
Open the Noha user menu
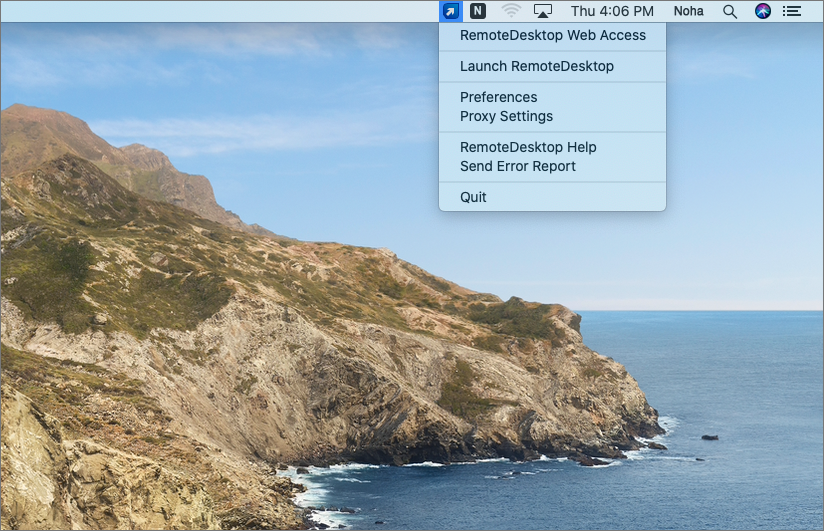click(688, 11)
